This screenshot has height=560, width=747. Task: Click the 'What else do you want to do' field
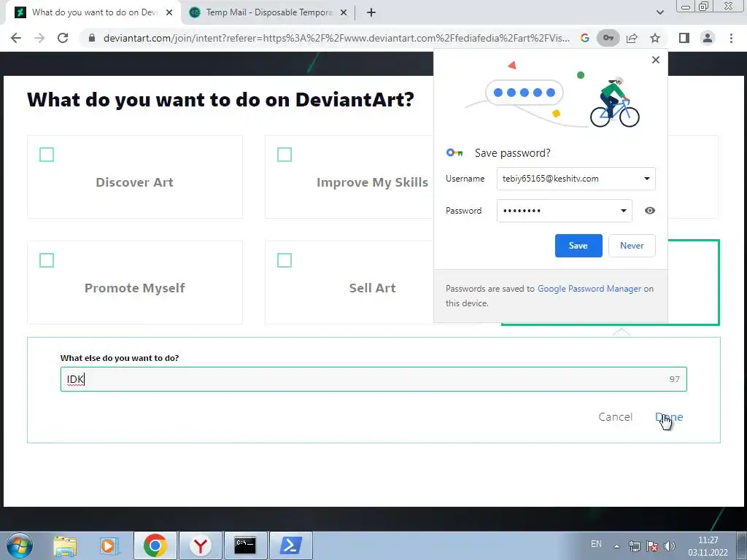click(x=373, y=379)
